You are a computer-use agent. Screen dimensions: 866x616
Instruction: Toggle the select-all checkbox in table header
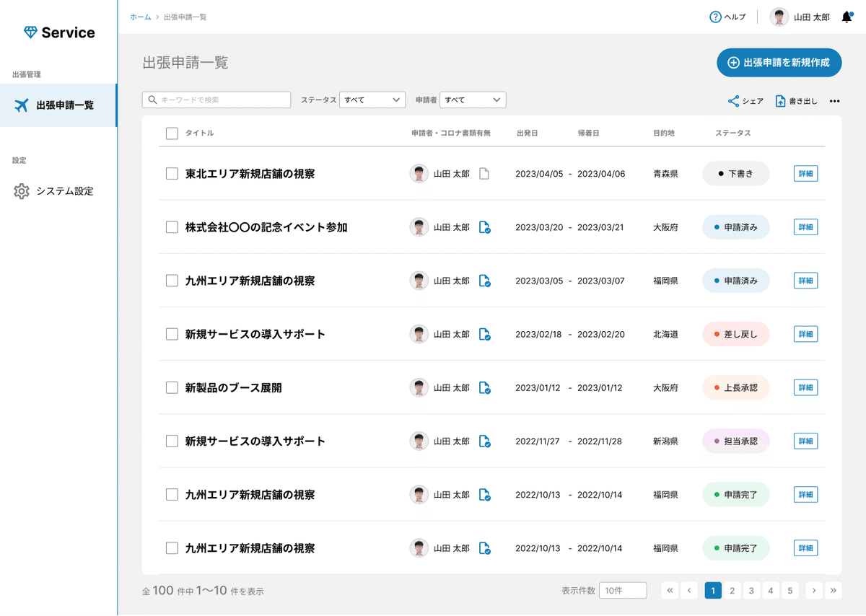[x=172, y=133]
